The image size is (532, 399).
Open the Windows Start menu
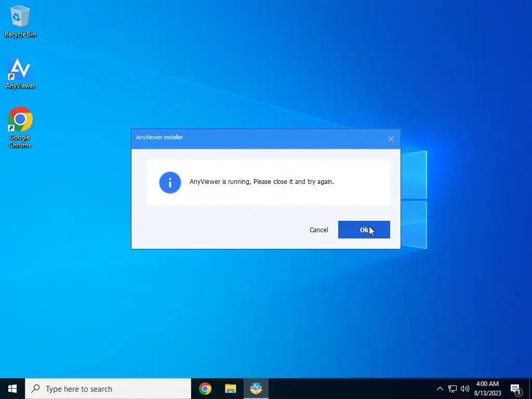(12, 389)
